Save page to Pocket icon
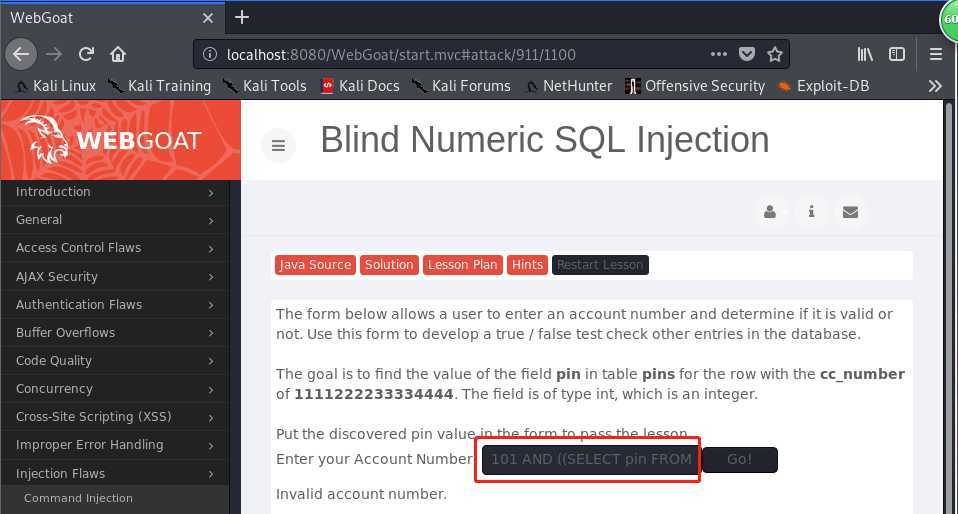 747,54
